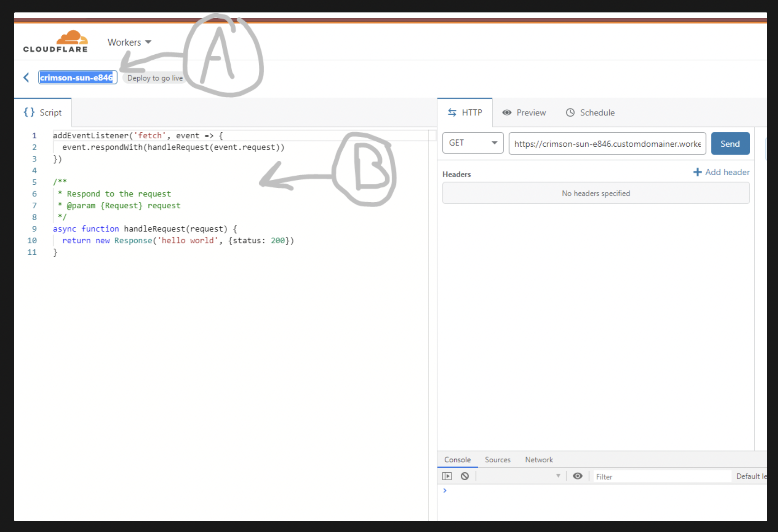Image resolution: width=778 pixels, height=532 pixels.
Task: Toggle the console sidebar panel icon
Action: (447, 476)
